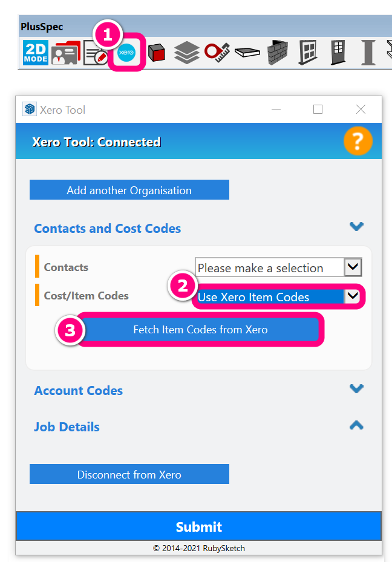Click the contact card toolbar icon
Screen dimensions: 392x562
pyautogui.click(x=65, y=53)
